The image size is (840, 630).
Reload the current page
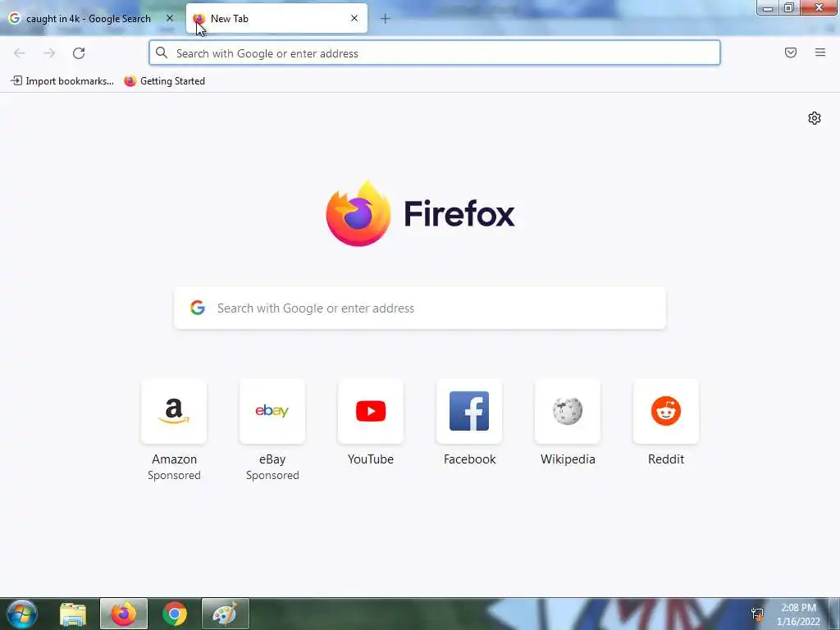79,53
